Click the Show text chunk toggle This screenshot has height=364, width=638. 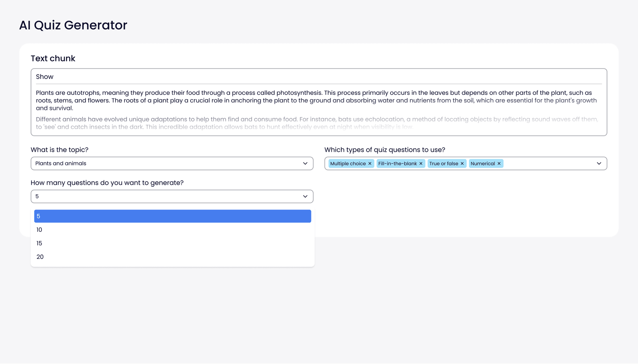tap(45, 77)
